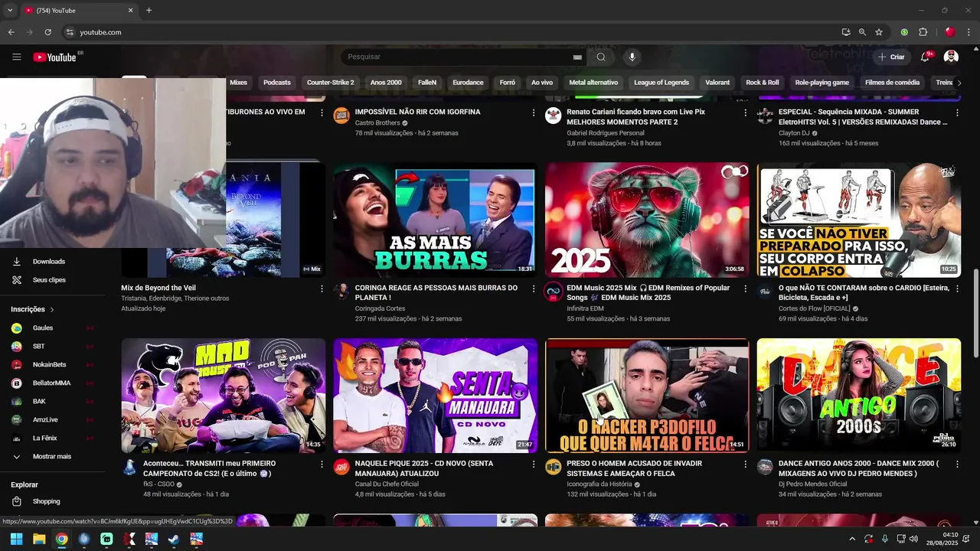Select the Podcasts filter chip
This screenshot has height=551, width=980.
pyautogui.click(x=277, y=83)
